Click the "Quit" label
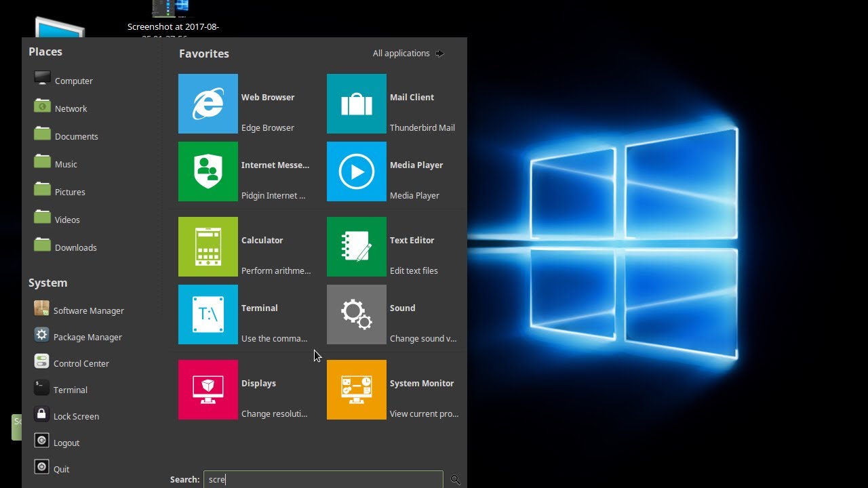This screenshot has width=868, height=488. pos(62,469)
